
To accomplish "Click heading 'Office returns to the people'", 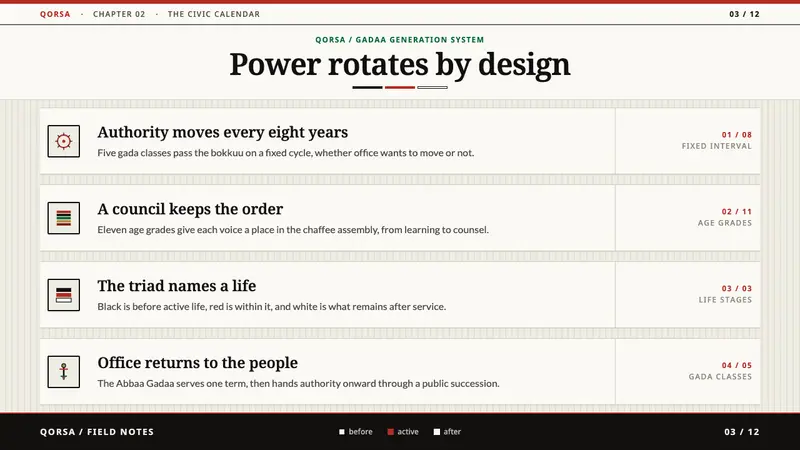I will pos(197,363).
